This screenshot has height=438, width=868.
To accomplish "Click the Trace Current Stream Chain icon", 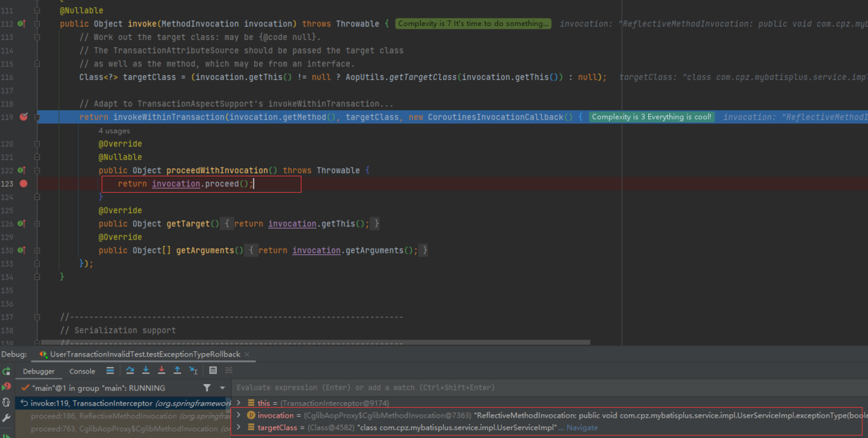I will coord(229,371).
